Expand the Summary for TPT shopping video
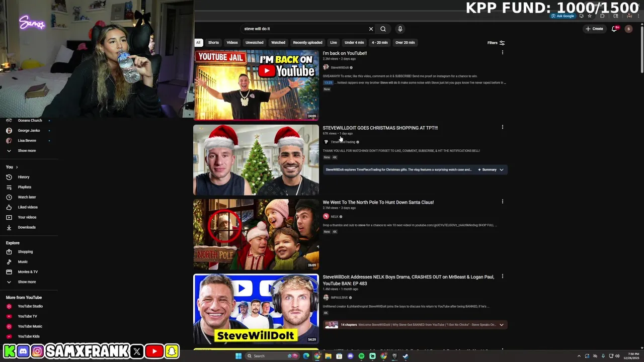Image resolution: width=644 pixels, height=362 pixels. point(491,169)
